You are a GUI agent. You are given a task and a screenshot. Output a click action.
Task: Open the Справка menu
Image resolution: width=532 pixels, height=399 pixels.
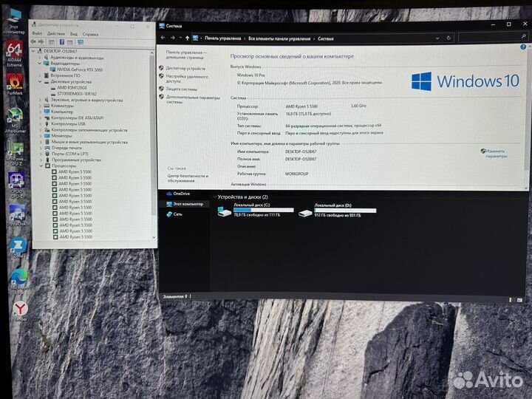pos(90,34)
